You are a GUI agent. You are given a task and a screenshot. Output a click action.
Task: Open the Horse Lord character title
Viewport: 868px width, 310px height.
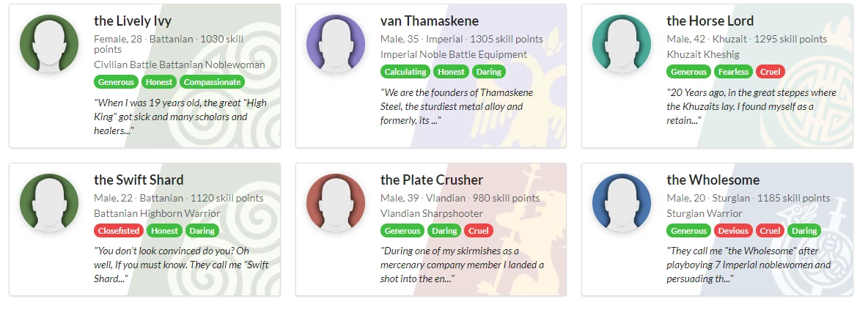(x=710, y=21)
